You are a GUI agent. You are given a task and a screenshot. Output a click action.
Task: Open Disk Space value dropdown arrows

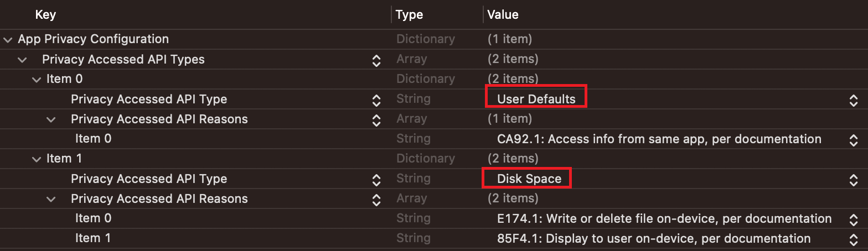[x=854, y=180]
